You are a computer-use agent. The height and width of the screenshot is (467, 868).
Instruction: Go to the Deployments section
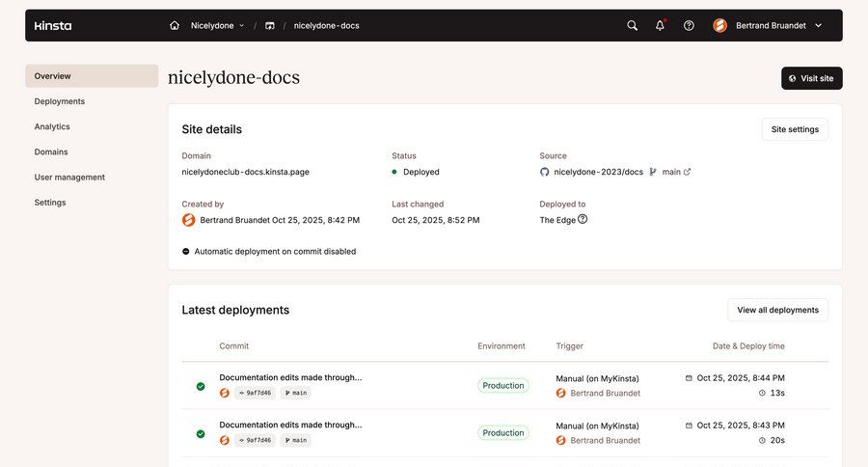tap(60, 101)
